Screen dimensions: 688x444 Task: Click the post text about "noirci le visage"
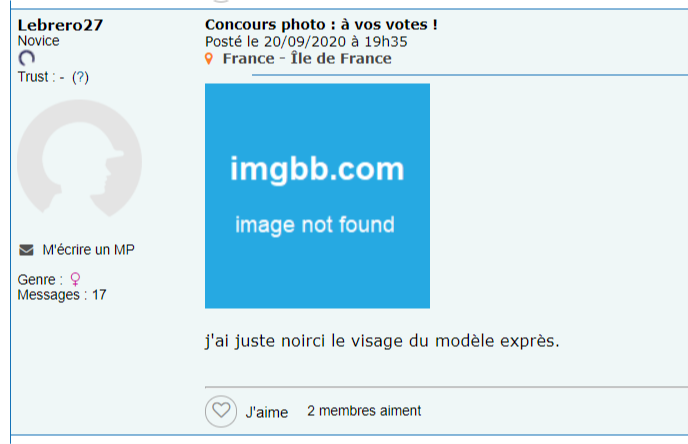click(x=382, y=341)
